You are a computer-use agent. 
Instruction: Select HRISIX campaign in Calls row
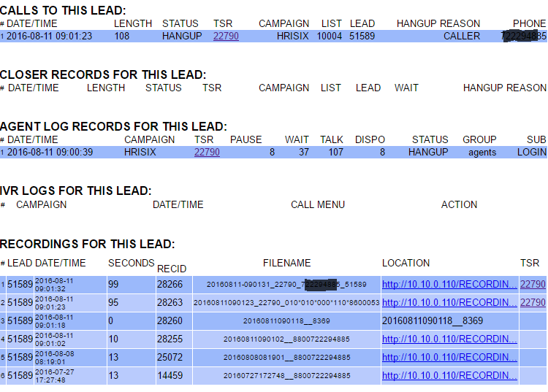click(293, 36)
